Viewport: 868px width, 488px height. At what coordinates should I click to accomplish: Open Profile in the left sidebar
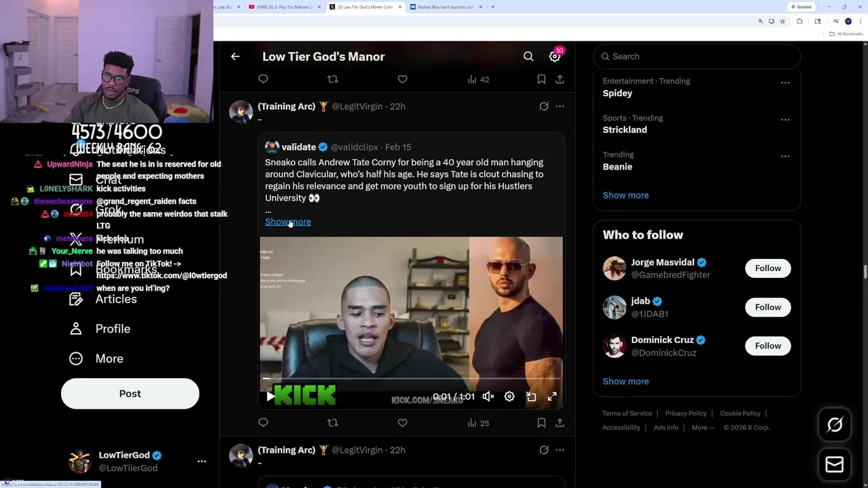(100, 329)
